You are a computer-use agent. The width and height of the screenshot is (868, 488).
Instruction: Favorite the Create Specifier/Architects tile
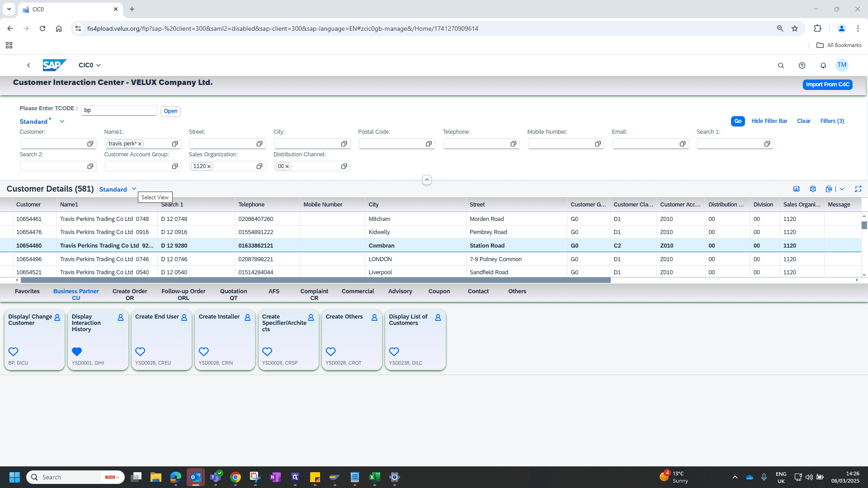(x=267, y=352)
